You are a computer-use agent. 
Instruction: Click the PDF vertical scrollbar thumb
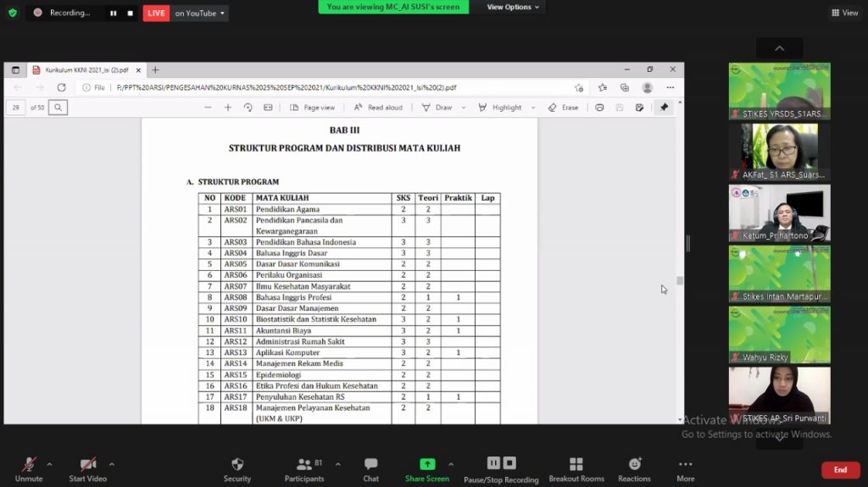coord(680,280)
